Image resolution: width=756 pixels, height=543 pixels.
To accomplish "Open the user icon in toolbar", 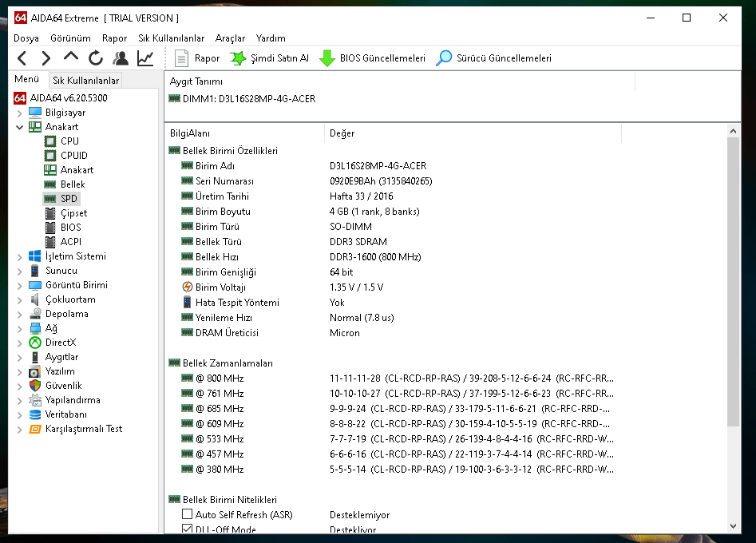I will coord(121,58).
